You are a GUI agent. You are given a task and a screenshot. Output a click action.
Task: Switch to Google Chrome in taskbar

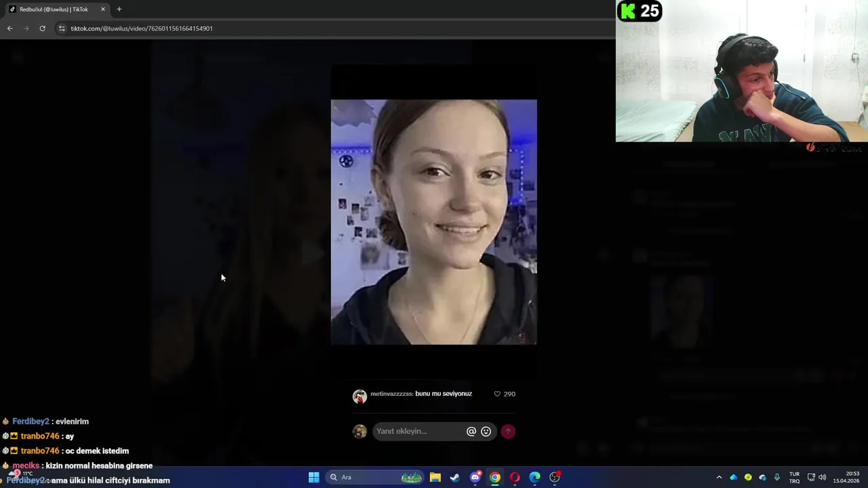[495, 477]
